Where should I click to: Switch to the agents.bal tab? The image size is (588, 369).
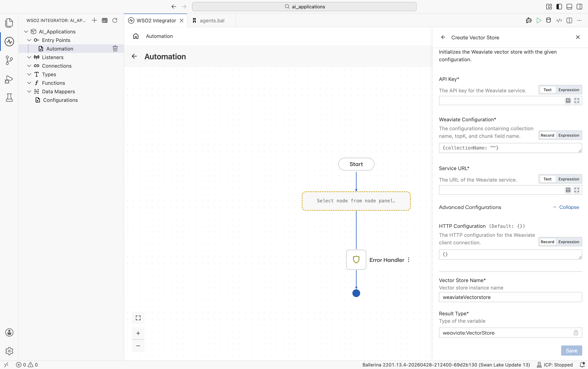tap(212, 20)
